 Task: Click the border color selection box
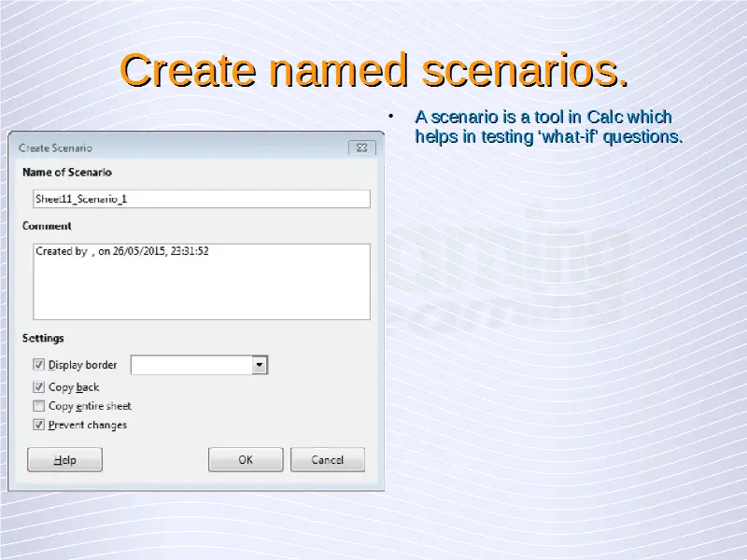tap(191, 365)
